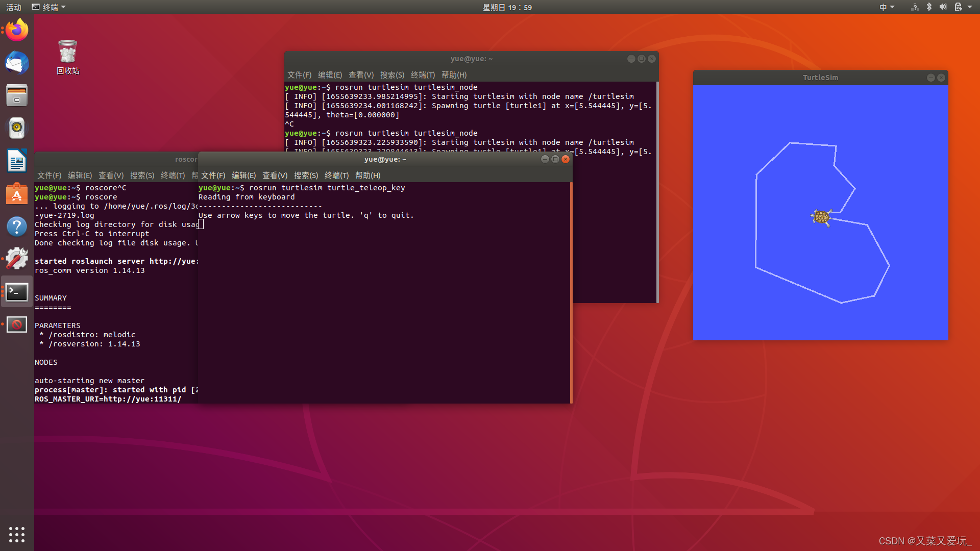Click 活动 Activities button
The image size is (980, 551).
[14, 7]
